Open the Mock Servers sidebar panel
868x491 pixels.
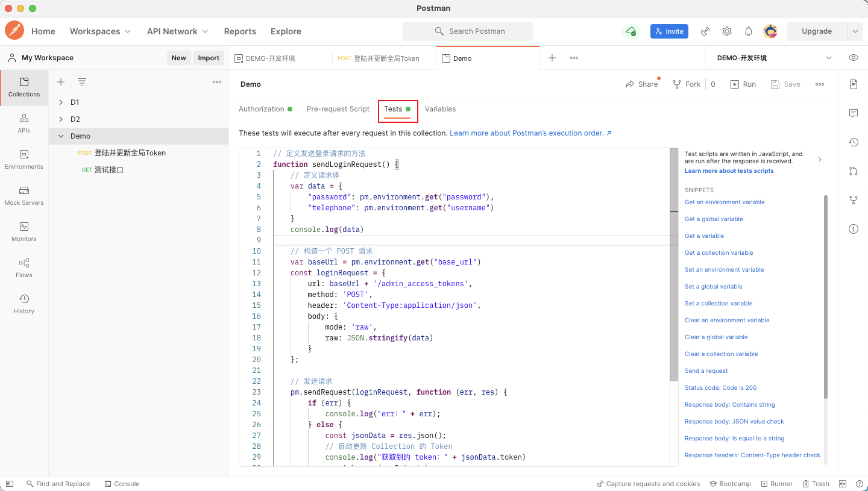coord(24,196)
